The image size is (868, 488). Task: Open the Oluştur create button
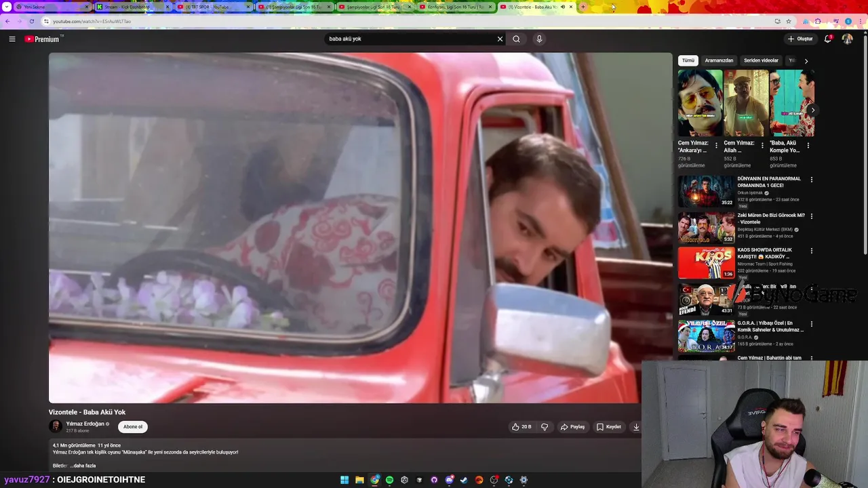pos(800,39)
